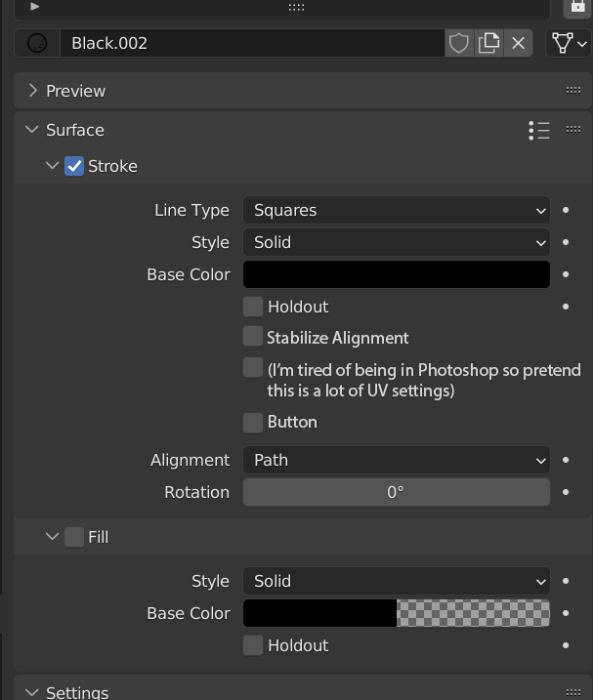Viewport: 593px width, 700px height.
Task: Click animate dot beside Line Type
Action: (566, 210)
